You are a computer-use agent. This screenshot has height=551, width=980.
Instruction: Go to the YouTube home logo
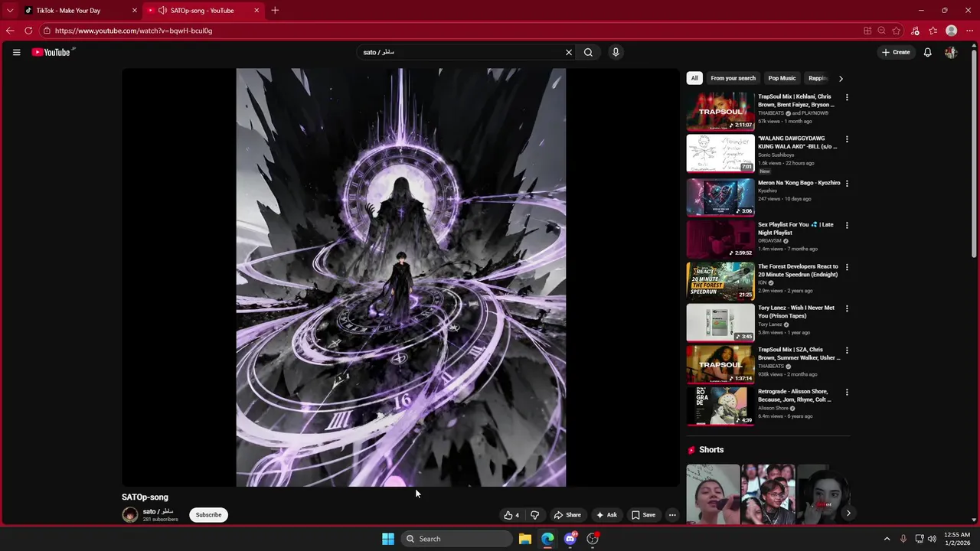[52, 52]
